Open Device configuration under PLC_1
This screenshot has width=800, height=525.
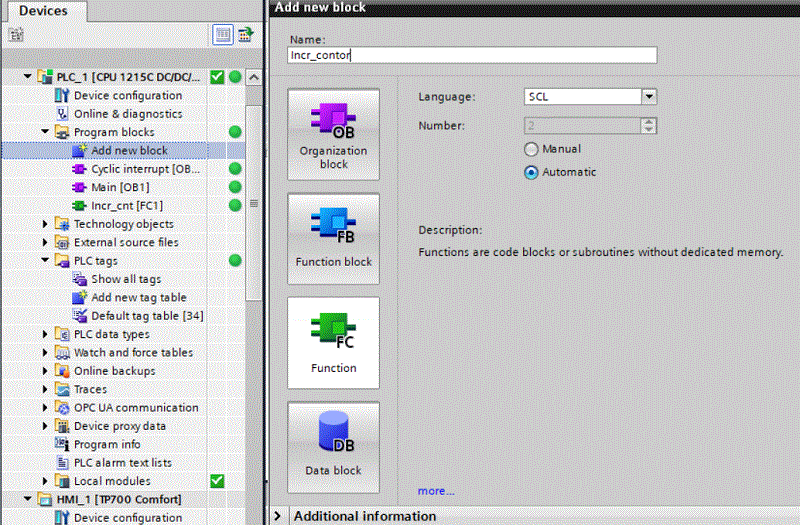coord(127,96)
